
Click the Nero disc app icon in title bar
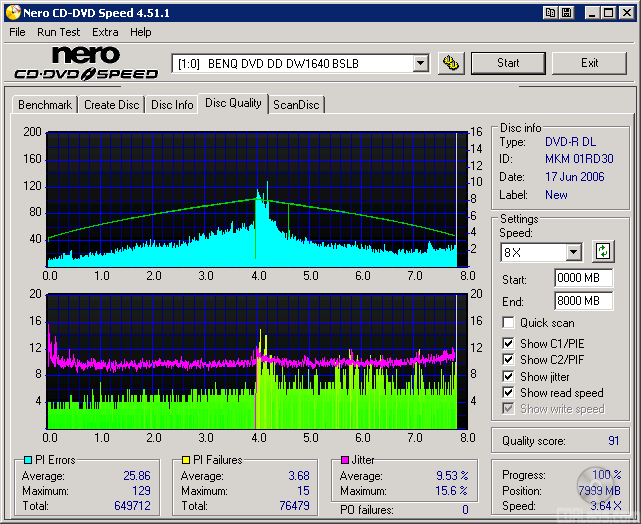point(11,13)
